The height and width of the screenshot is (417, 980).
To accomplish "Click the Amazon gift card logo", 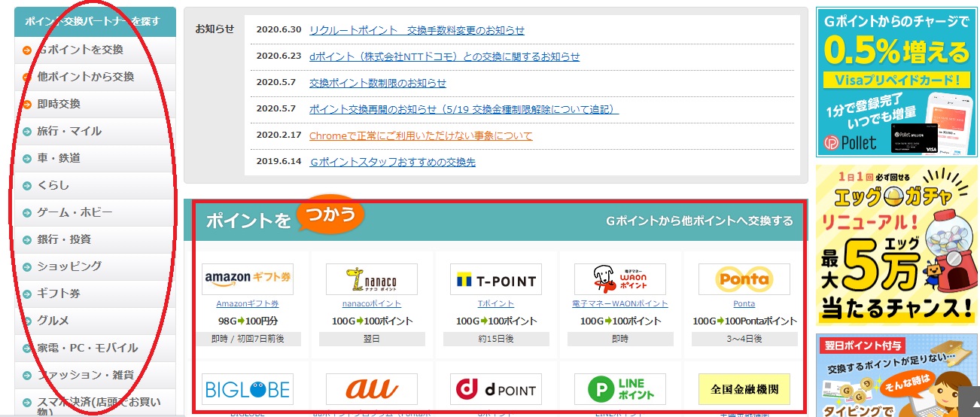I will pos(248,279).
